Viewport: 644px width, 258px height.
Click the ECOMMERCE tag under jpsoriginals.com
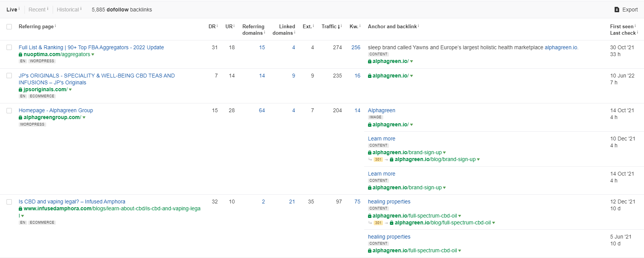coord(42,96)
